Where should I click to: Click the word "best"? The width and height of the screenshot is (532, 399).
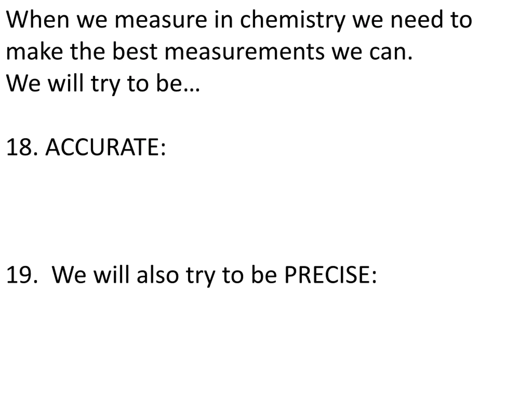coord(135,52)
